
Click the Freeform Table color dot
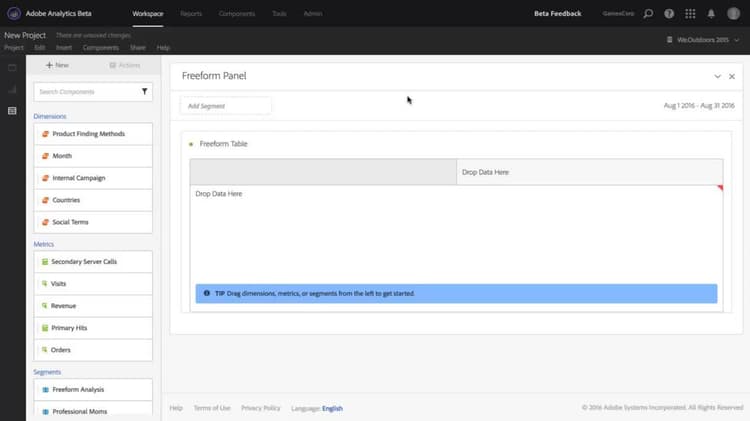(x=191, y=144)
